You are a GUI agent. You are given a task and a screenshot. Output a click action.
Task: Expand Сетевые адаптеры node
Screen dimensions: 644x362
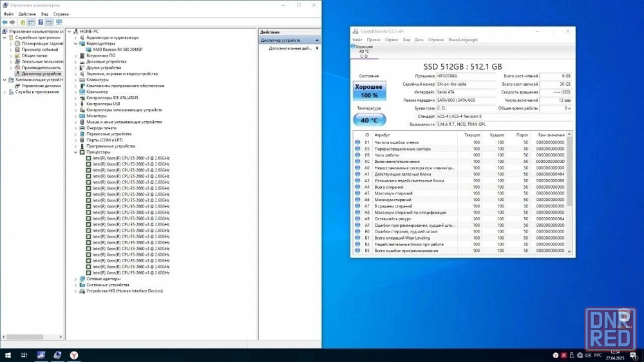coord(76,279)
